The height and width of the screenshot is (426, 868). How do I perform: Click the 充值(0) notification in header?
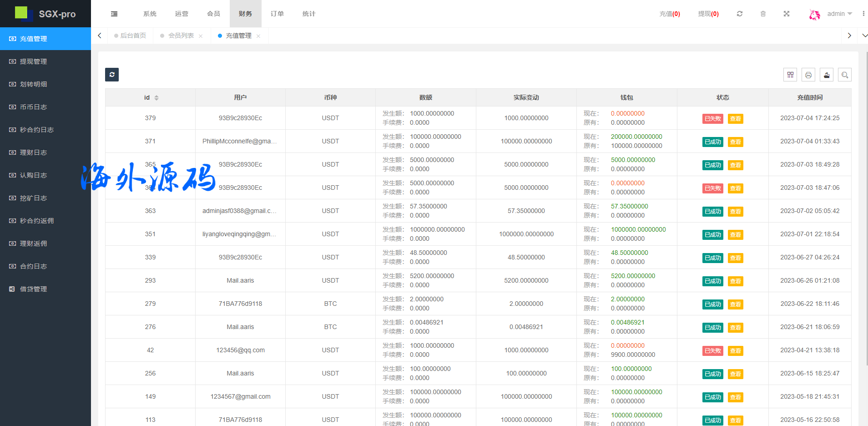coord(670,14)
